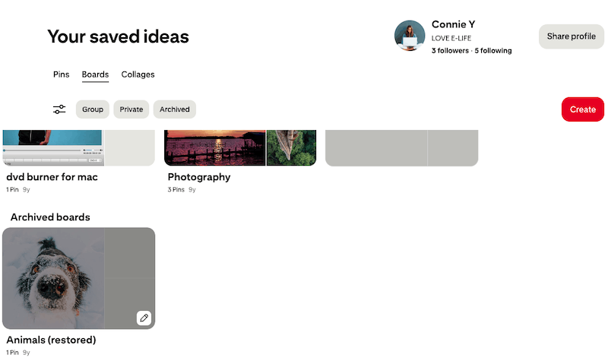Open the Connie Y profile name

[x=453, y=24]
